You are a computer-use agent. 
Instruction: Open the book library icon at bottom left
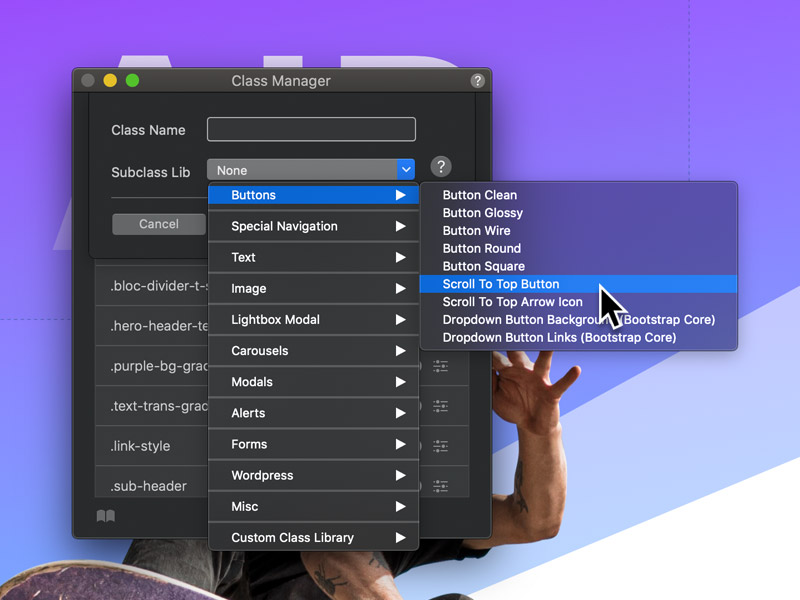pyautogui.click(x=105, y=517)
